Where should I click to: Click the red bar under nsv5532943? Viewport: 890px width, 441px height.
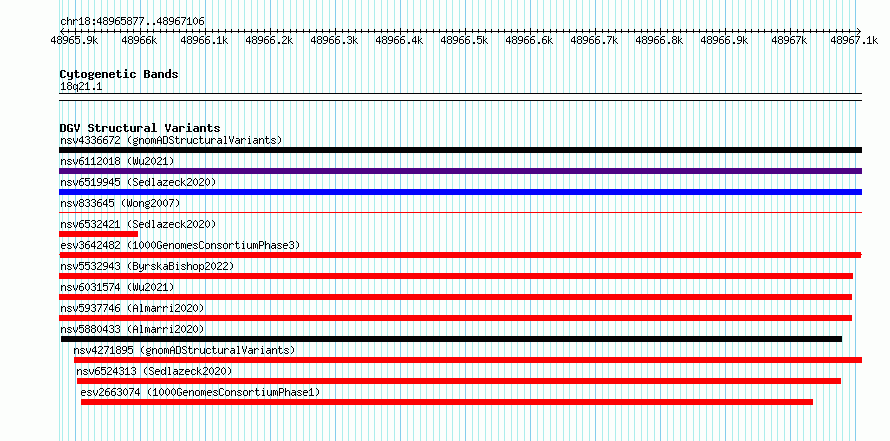click(x=456, y=276)
